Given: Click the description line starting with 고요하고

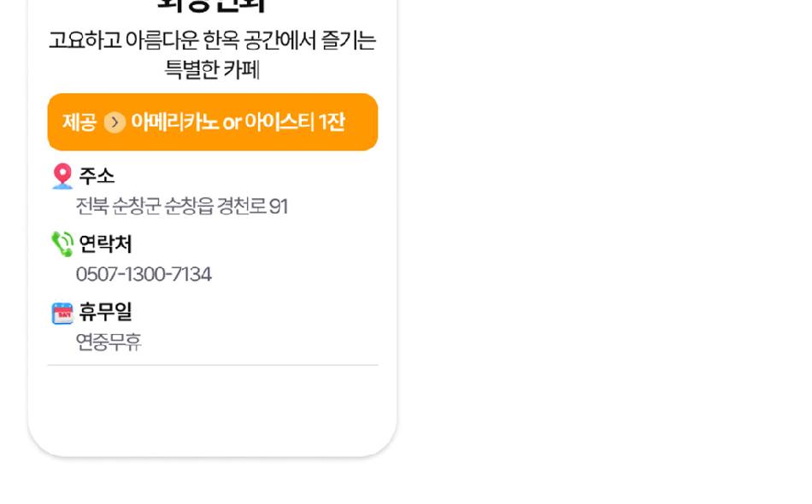Looking at the screenshot, I should [x=212, y=40].
